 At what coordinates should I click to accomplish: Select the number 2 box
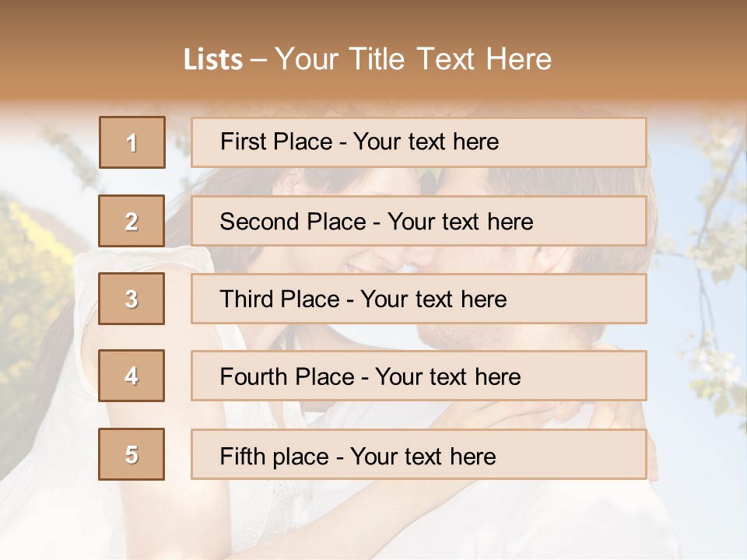(132, 221)
